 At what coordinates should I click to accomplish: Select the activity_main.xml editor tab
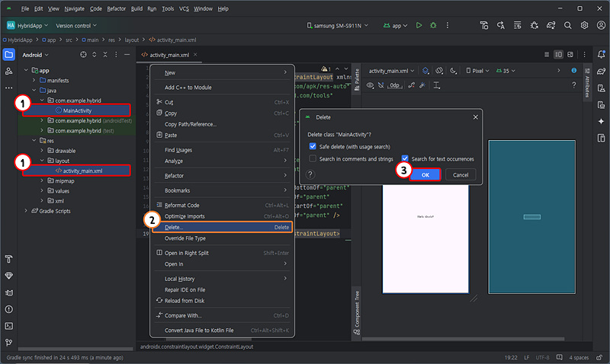(169, 55)
